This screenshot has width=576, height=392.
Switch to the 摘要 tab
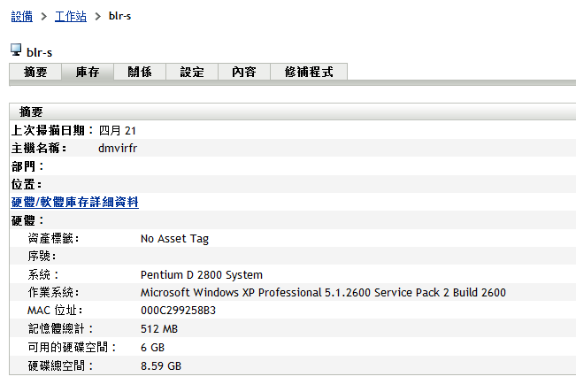tap(35, 73)
